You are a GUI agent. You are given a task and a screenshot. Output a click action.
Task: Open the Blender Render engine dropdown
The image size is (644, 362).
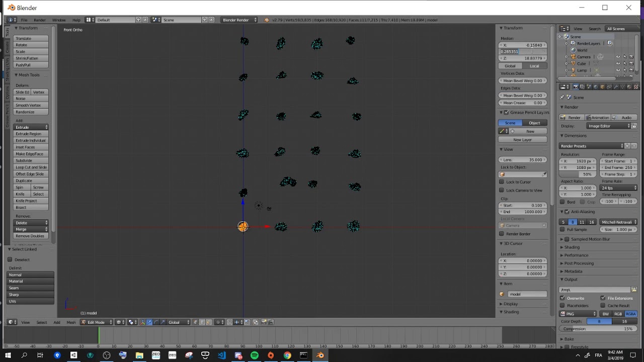coord(239,20)
